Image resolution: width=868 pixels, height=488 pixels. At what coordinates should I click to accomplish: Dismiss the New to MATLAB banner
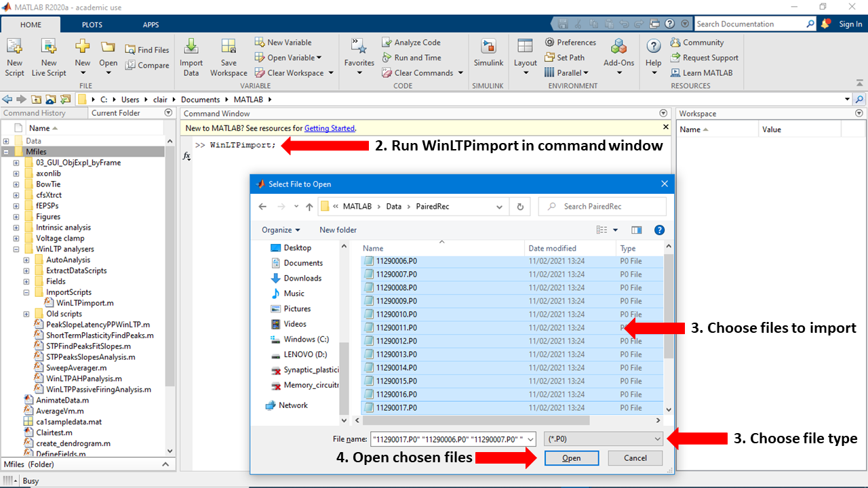pyautogui.click(x=665, y=127)
